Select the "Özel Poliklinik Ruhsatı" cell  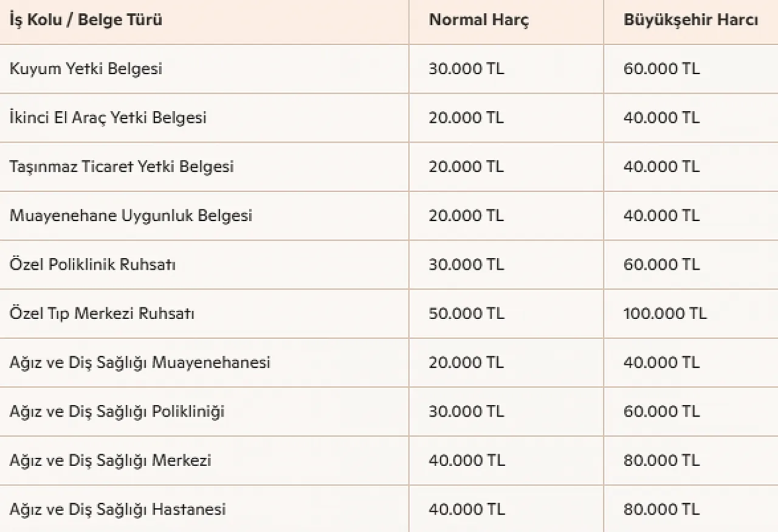coord(92,265)
